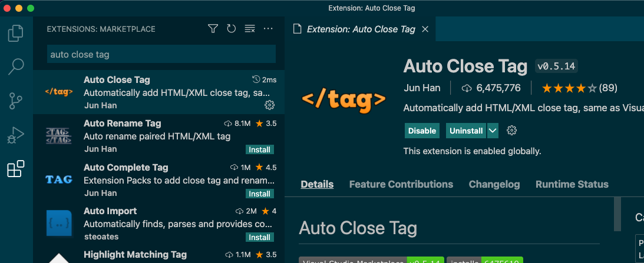Click the Auto Import extension icon
This screenshot has width=644, height=263.
point(59,223)
